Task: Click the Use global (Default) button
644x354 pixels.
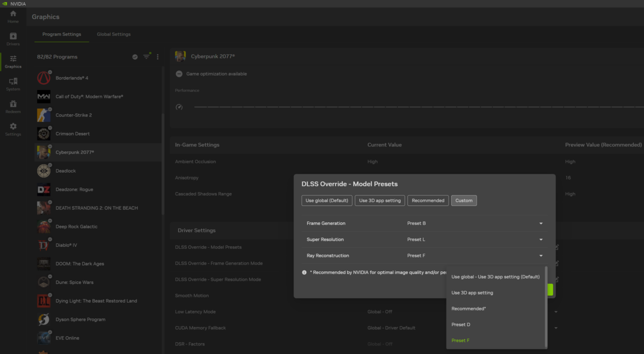Action: click(327, 201)
